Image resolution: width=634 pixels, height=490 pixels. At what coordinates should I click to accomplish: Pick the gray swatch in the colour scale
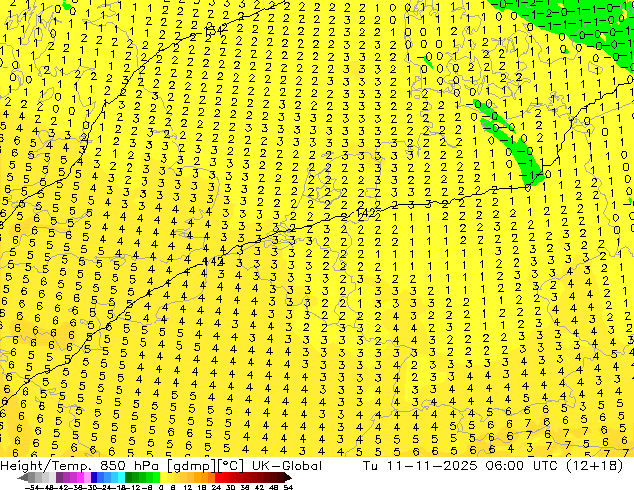(32, 477)
